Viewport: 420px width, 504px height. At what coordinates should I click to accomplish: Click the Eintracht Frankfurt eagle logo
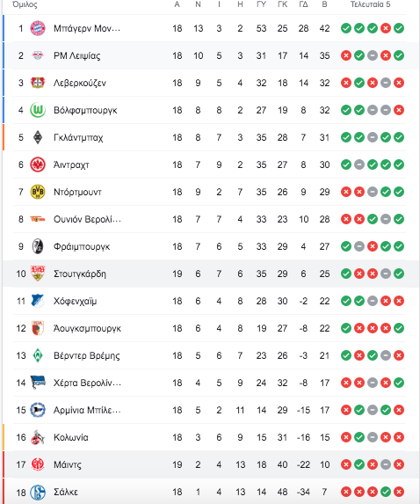[x=38, y=164]
